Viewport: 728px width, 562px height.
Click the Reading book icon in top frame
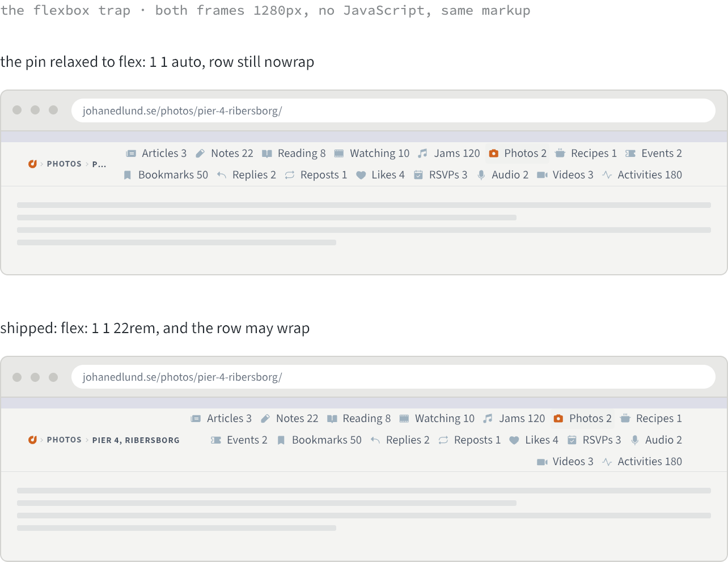pyautogui.click(x=267, y=154)
